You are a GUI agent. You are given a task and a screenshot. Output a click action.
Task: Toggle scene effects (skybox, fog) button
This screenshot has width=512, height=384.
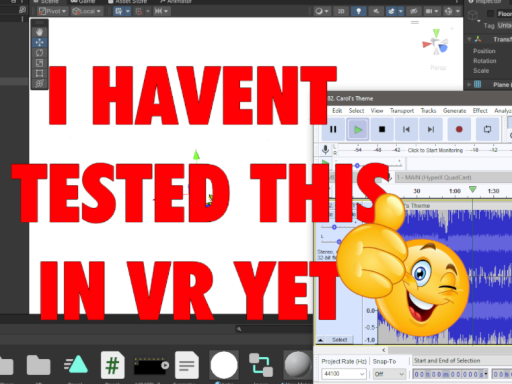click(391, 11)
